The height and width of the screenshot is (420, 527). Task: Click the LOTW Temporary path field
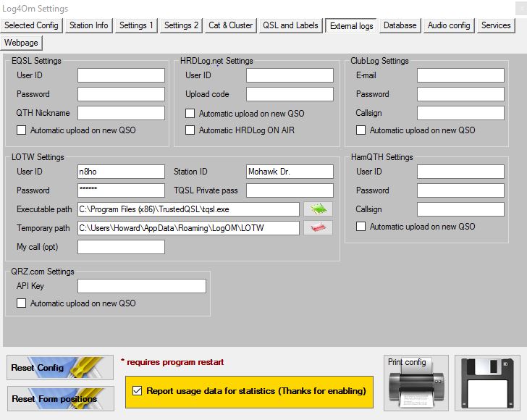tap(188, 228)
